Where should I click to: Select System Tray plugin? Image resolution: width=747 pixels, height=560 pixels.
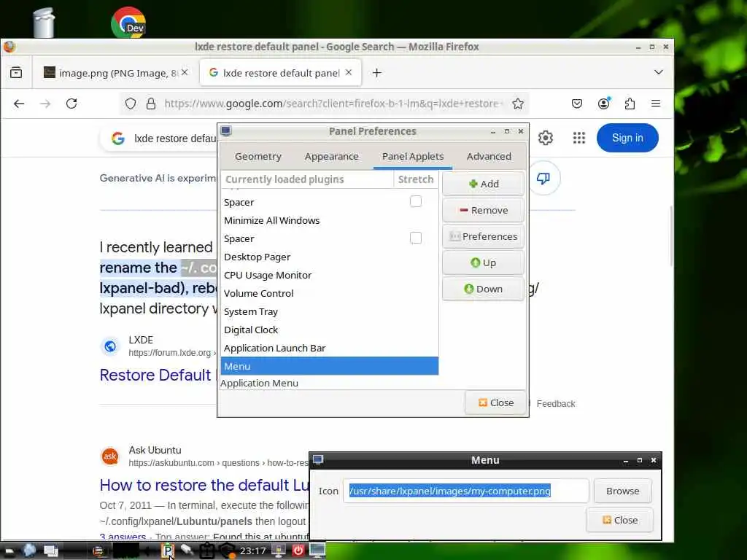329,312
